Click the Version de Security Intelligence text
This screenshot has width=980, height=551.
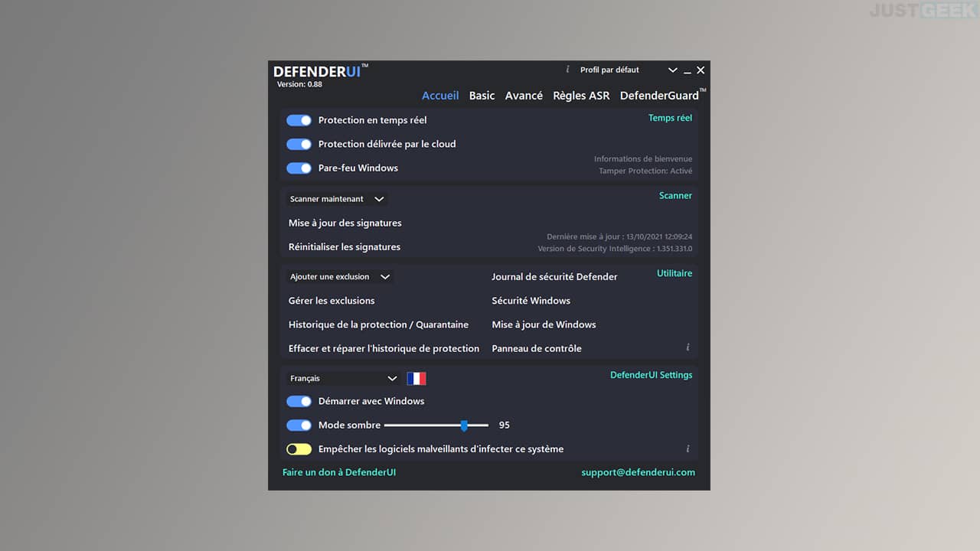coord(615,249)
